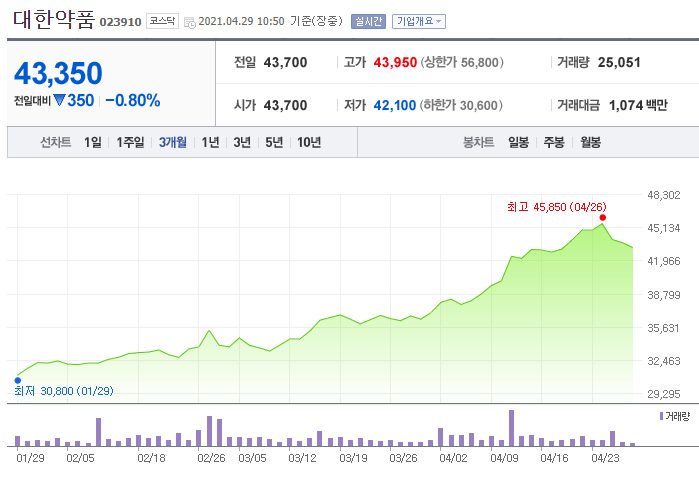This screenshot has width=699, height=479.
Task: Click the 코스닥 market badge
Action: point(162,21)
